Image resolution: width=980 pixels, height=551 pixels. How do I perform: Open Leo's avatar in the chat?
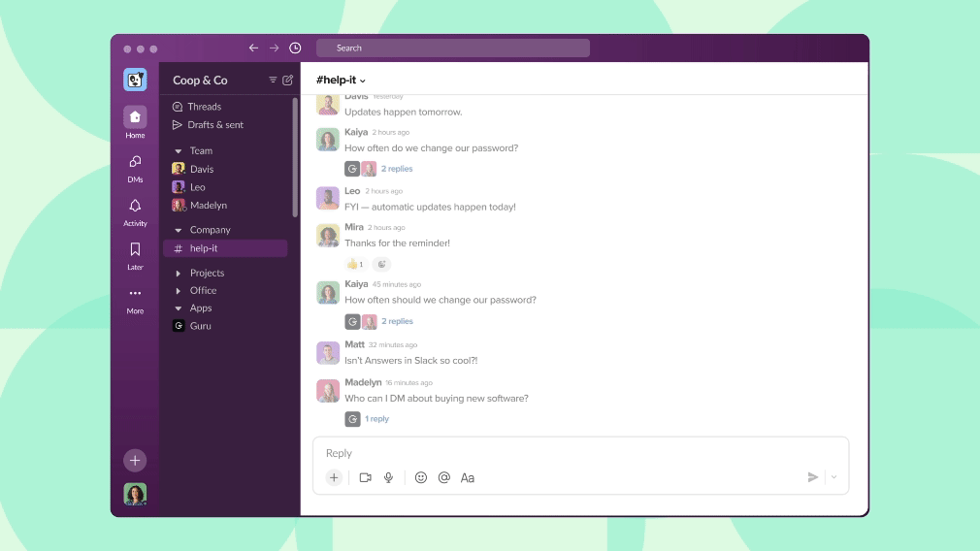point(328,198)
